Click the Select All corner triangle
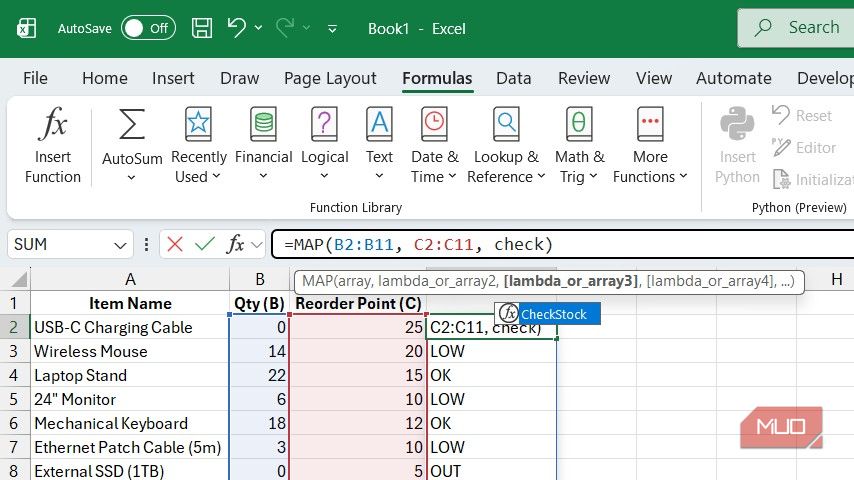 coord(19,279)
